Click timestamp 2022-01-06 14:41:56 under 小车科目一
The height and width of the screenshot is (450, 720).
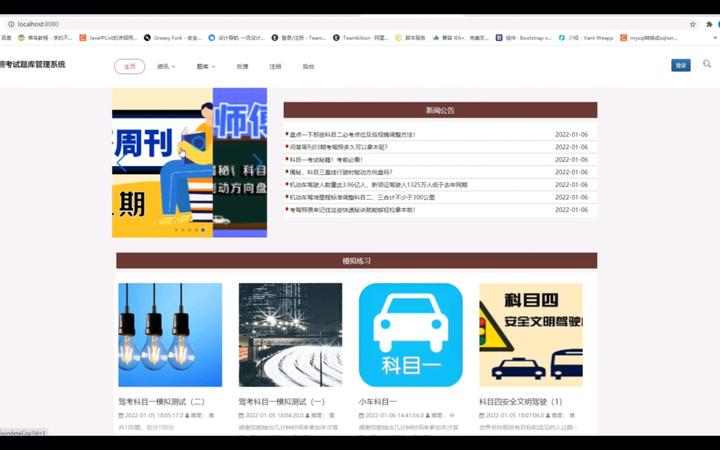[x=394, y=415]
